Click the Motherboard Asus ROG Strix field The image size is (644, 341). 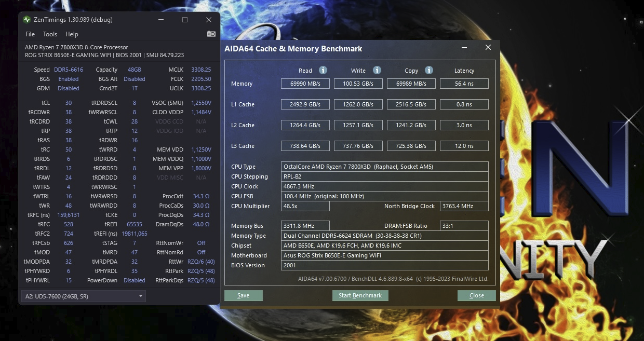[385, 255]
